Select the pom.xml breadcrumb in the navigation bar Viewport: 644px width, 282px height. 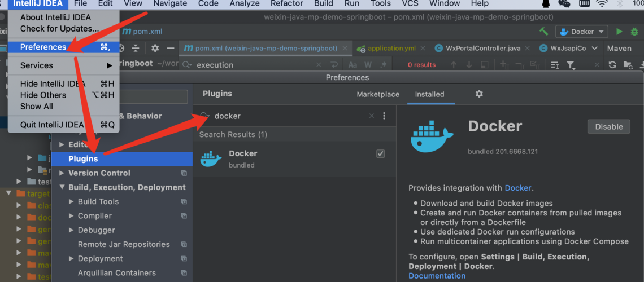coord(142,32)
